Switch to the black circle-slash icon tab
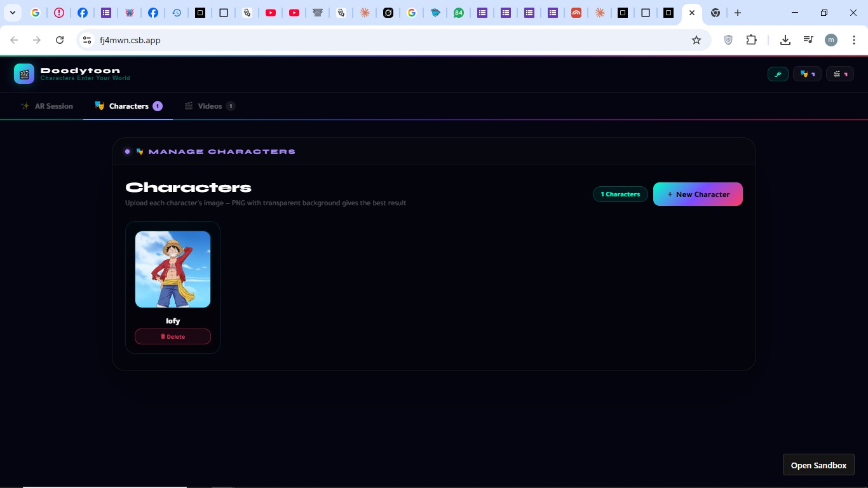The height and width of the screenshot is (488, 868). coord(388,13)
